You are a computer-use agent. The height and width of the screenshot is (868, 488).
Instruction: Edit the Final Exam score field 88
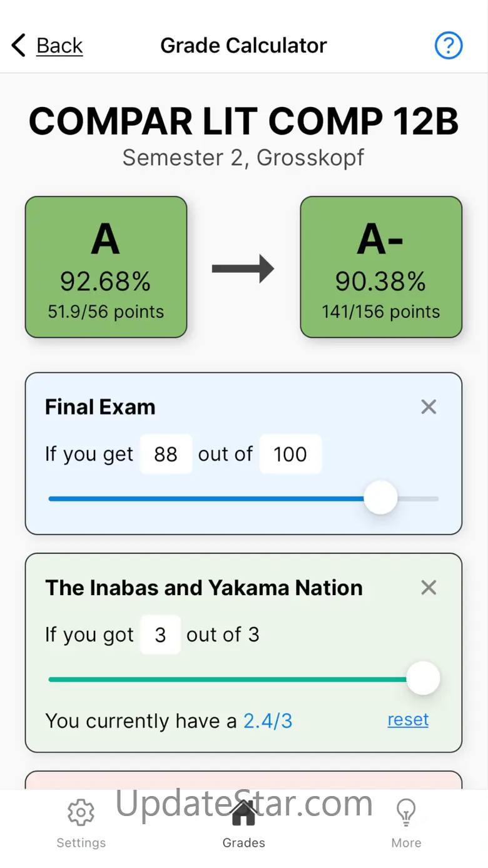pyautogui.click(x=166, y=454)
